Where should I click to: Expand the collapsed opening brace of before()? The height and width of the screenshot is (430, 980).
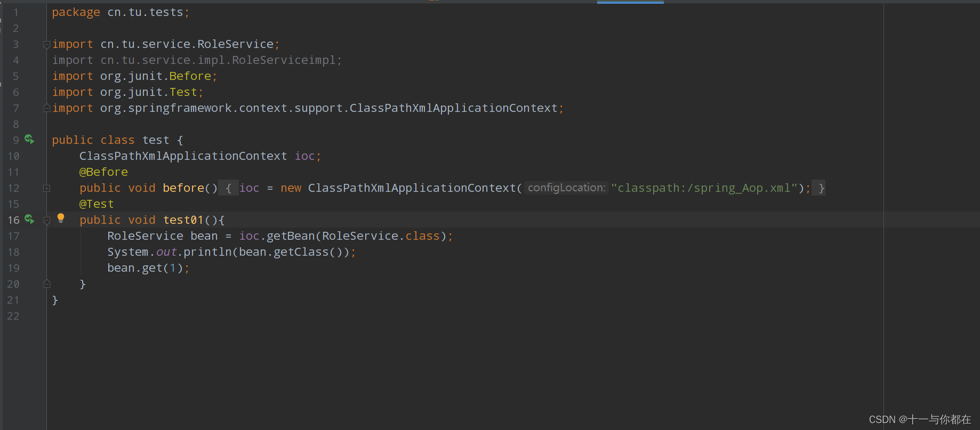tap(228, 188)
